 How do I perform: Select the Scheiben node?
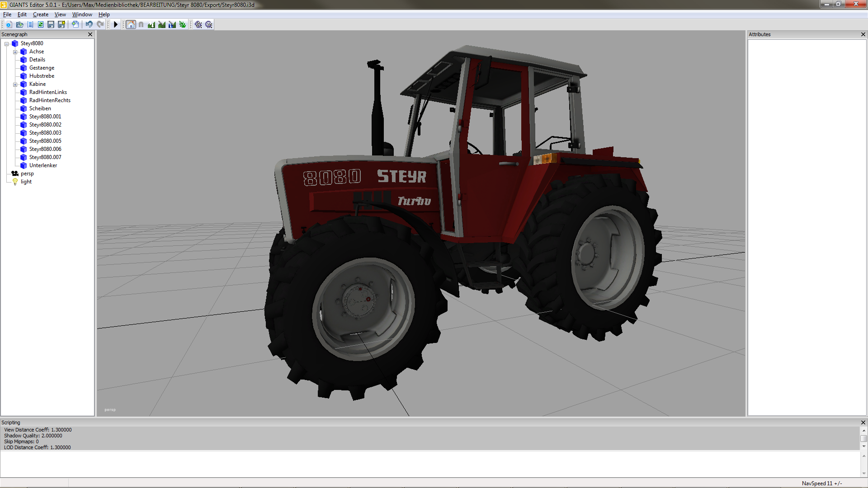[x=40, y=108]
